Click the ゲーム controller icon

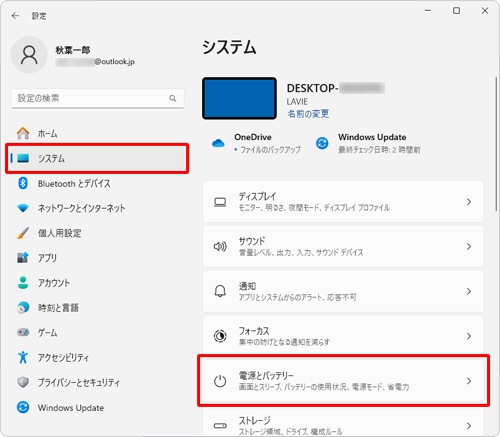click(x=23, y=332)
